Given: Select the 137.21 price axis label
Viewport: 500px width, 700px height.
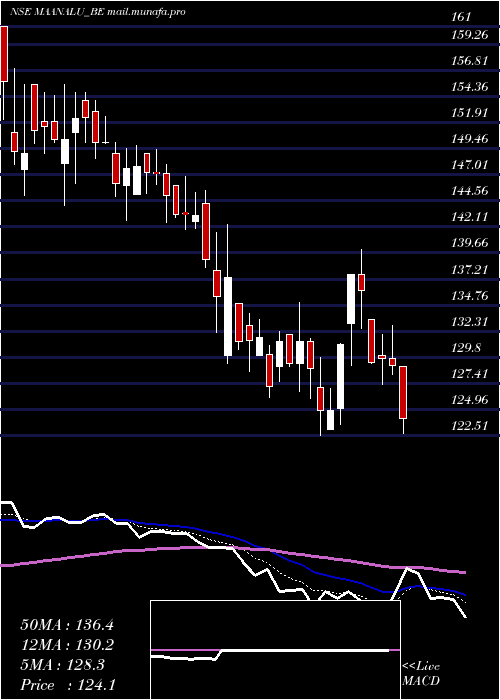Looking at the screenshot, I should 470,269.
